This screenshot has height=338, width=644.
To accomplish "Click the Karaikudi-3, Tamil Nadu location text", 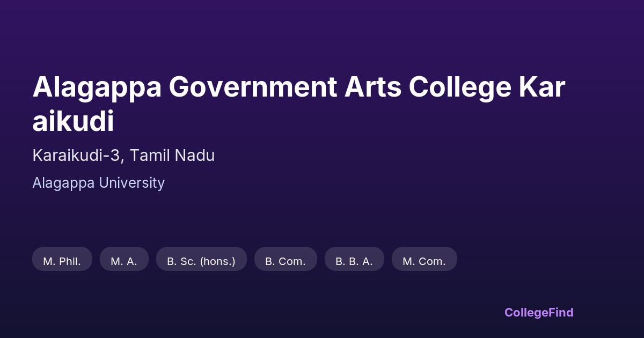I will pyautogui.click(x=123, y=156).
